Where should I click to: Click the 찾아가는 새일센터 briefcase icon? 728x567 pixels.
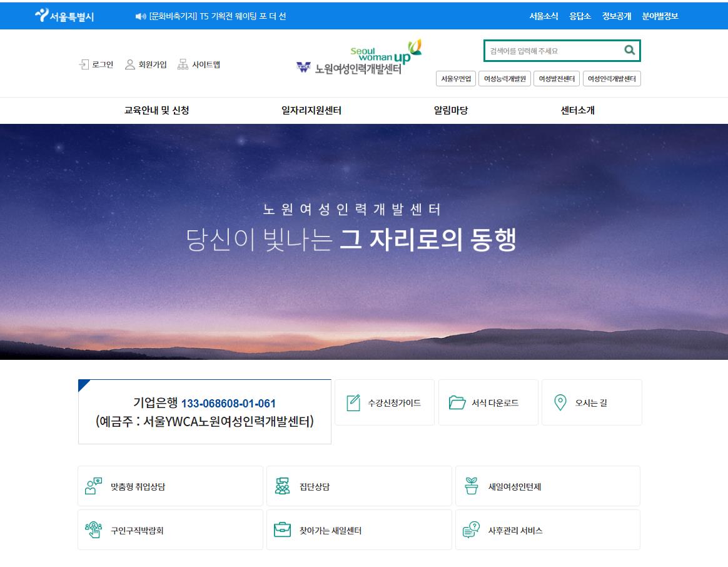(282, 530)
